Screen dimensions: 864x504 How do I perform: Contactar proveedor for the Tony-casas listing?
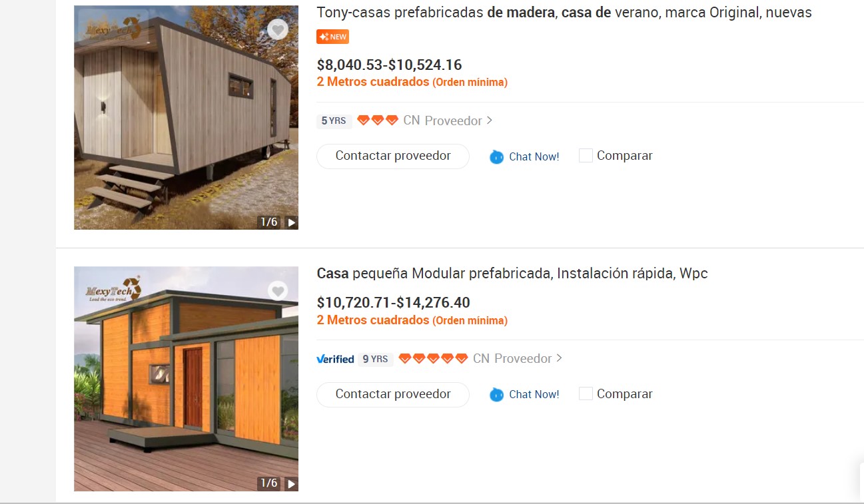pos(393,156)
